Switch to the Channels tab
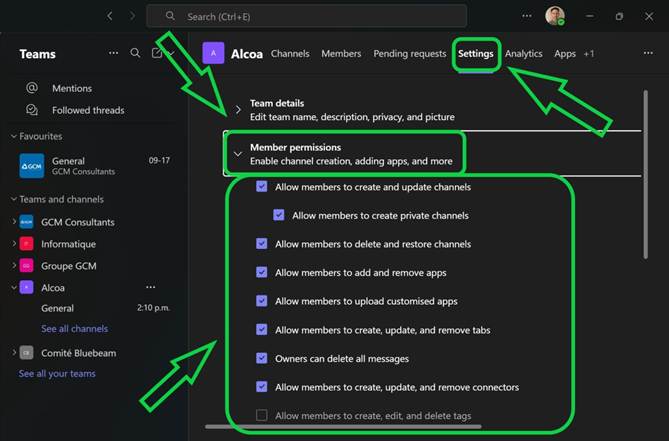The image size is (669, 441). click(290, 54)
